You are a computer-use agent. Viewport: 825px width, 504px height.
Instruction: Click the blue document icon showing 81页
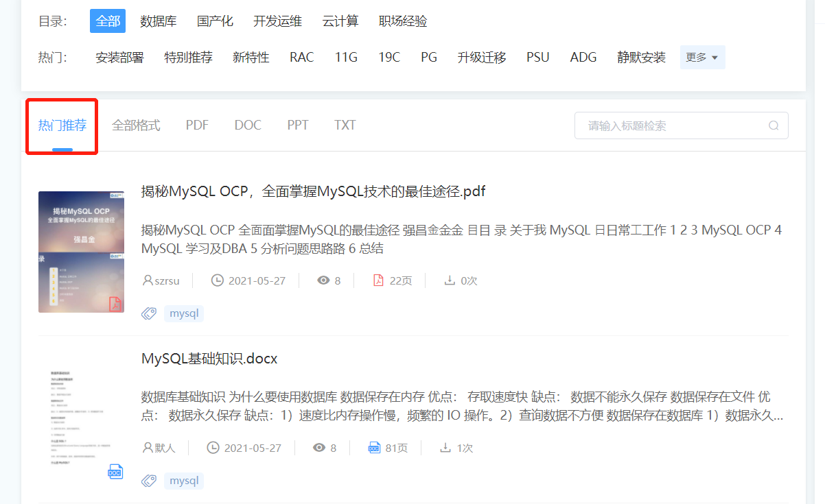[x=373, y=447]
